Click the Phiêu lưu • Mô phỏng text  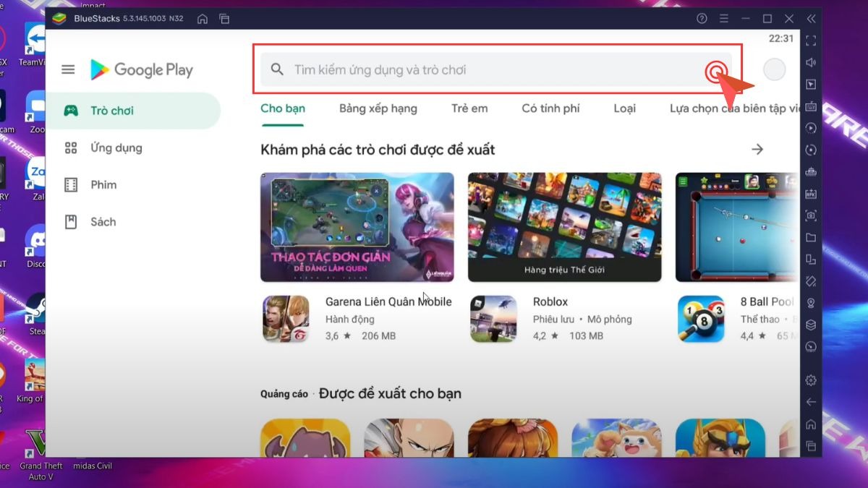tap(582, 319)
